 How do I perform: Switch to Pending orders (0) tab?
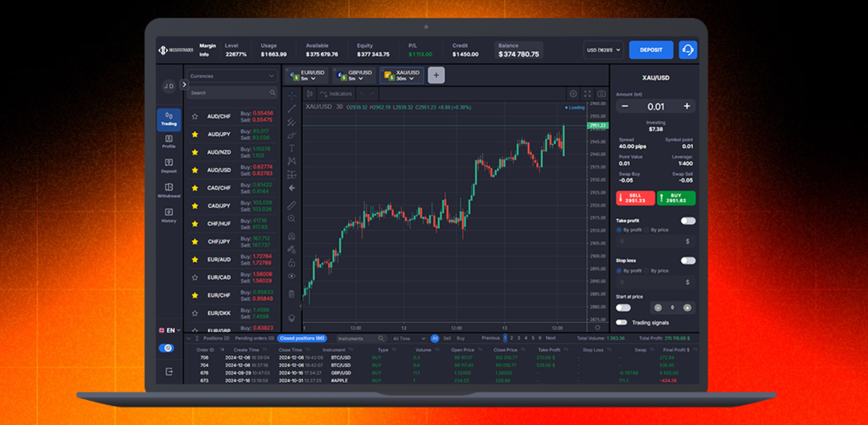click(x=255, y=338)
